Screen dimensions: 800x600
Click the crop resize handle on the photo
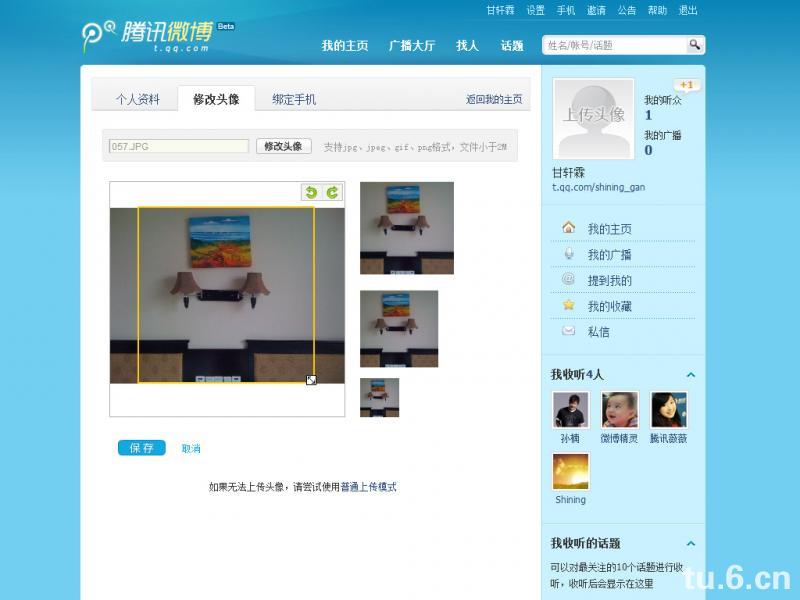point(311,380)
